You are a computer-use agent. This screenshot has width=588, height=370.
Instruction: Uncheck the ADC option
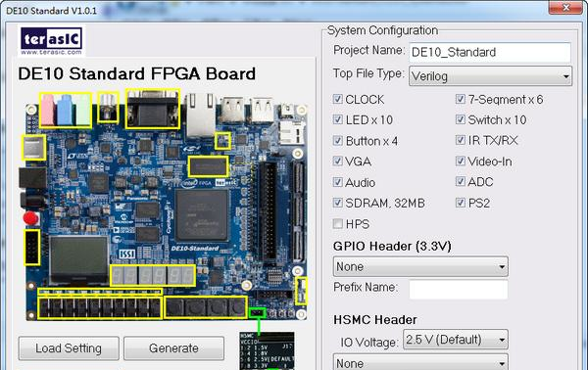[461, 182]
